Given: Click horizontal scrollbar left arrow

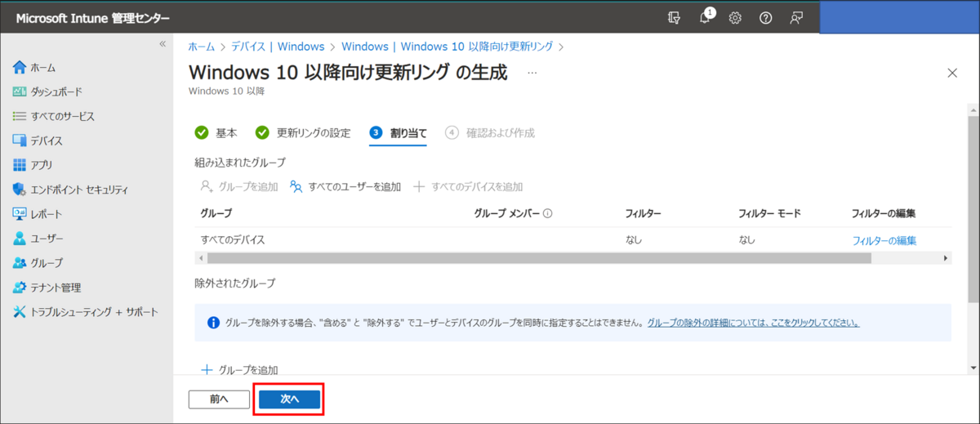Looking at the screenshot, I should pyautogui.click(x=201, y=258).
